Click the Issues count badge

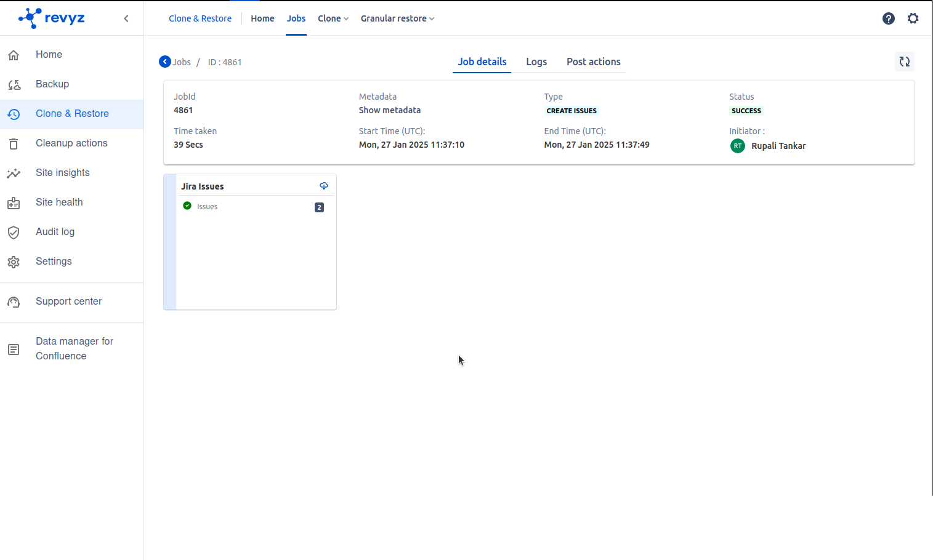(x=319, y=207)
